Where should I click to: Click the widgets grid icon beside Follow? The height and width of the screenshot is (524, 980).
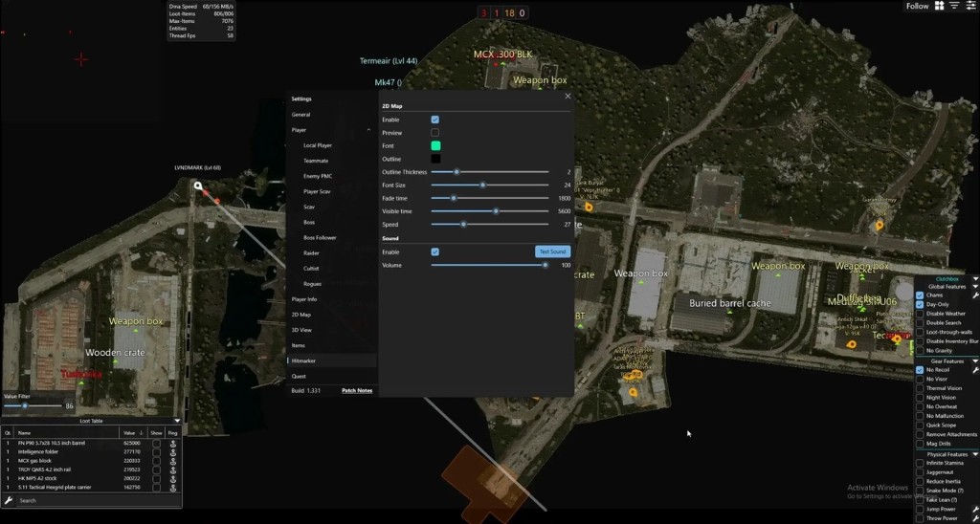(x=940, y=6)
